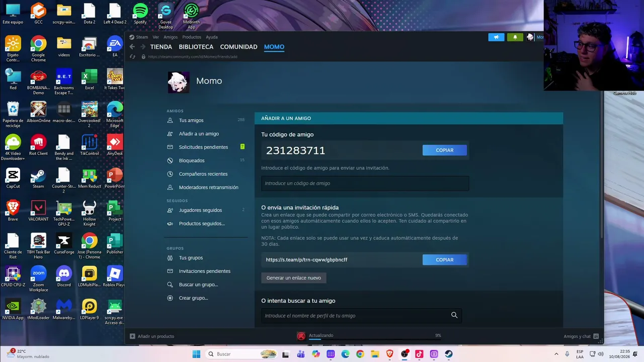View Invitaciones pendientes for groups
Image resolution: width=644 pixels, height=362 pixels.
coord(206,271)
